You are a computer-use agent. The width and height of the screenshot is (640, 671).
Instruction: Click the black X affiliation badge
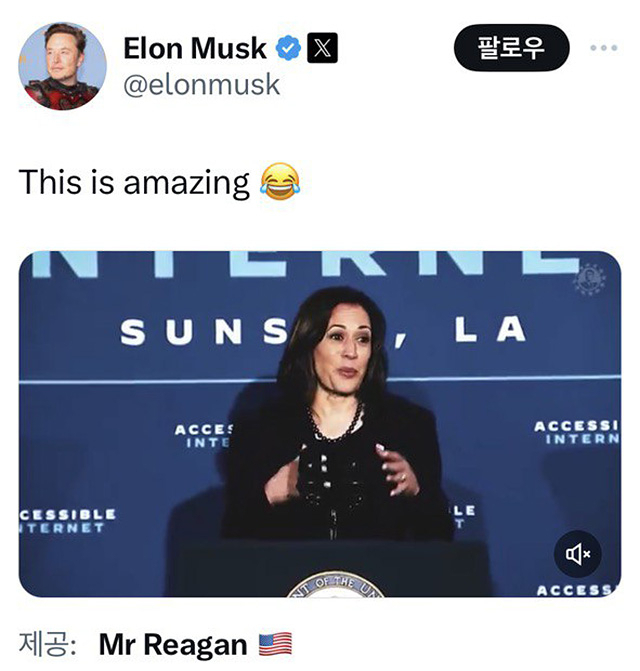(322, 48)
